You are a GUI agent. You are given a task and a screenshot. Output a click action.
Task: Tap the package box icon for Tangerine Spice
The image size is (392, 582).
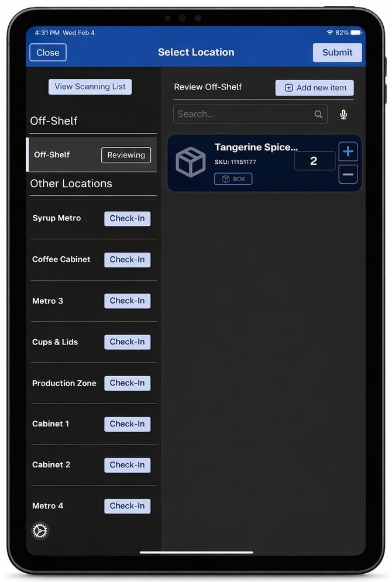[x=190, y=162]
